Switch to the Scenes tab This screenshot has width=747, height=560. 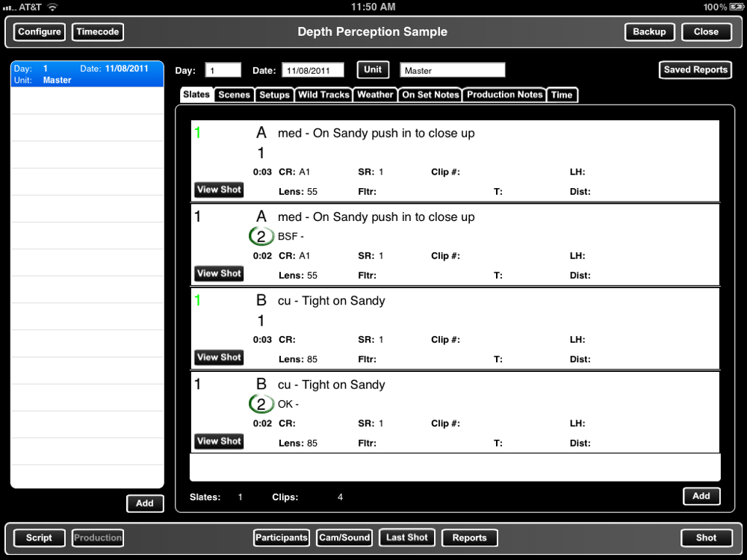click(234, 95)
